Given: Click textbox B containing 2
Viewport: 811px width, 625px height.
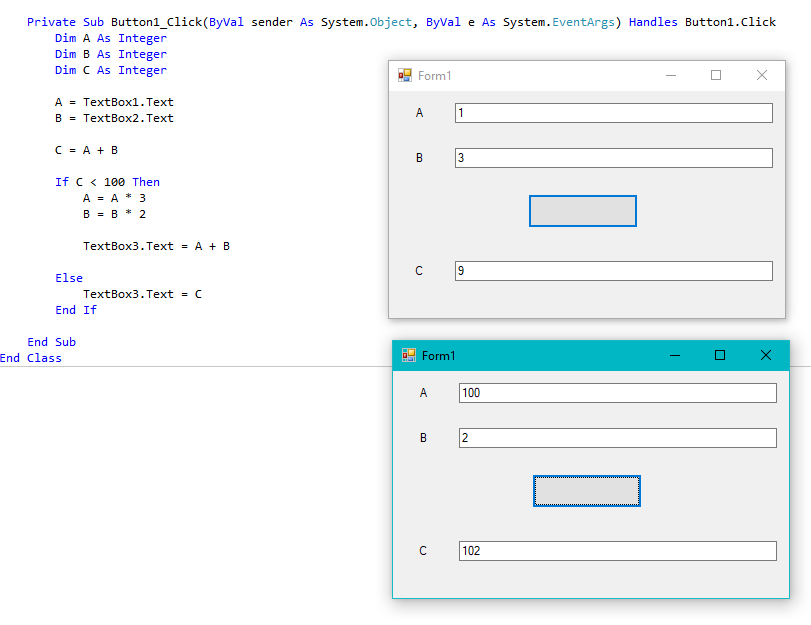Looking at the screenshot, I should tap(618, 438).
